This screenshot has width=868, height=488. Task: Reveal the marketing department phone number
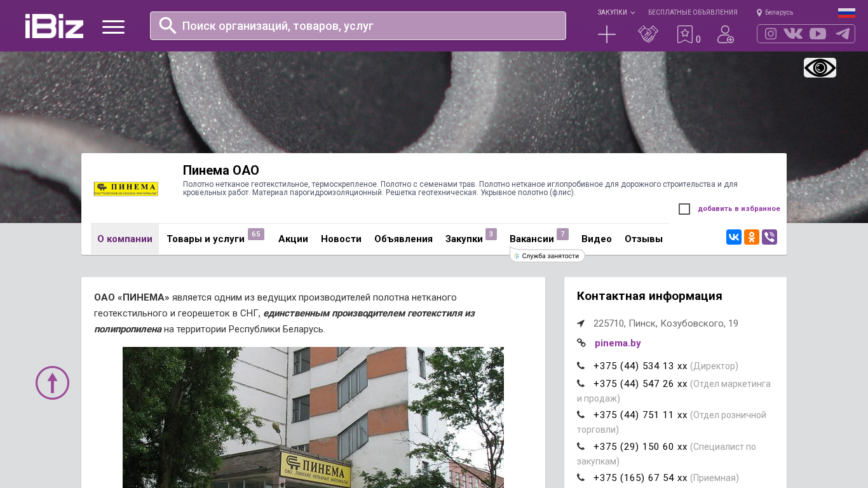[641, 384]
